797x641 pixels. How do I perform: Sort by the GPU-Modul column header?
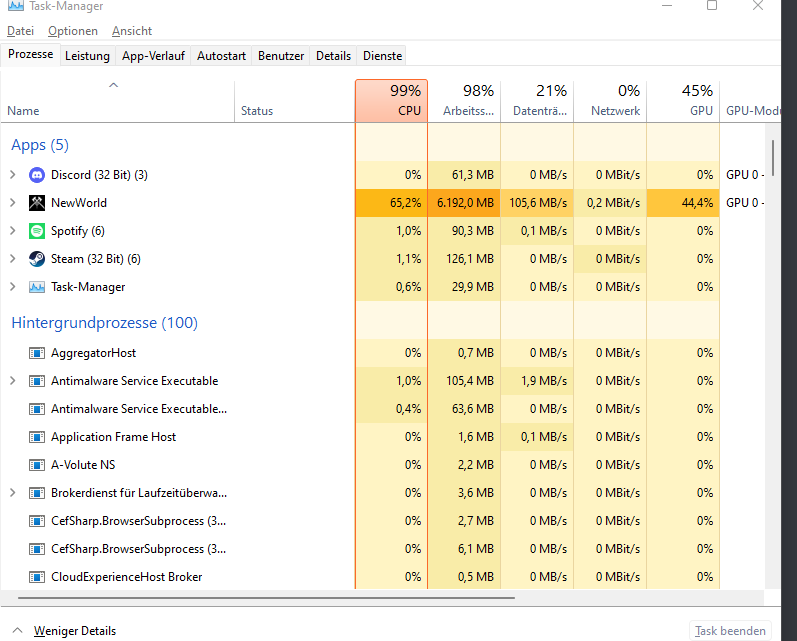pyautogui.click(x=750, y=101)
